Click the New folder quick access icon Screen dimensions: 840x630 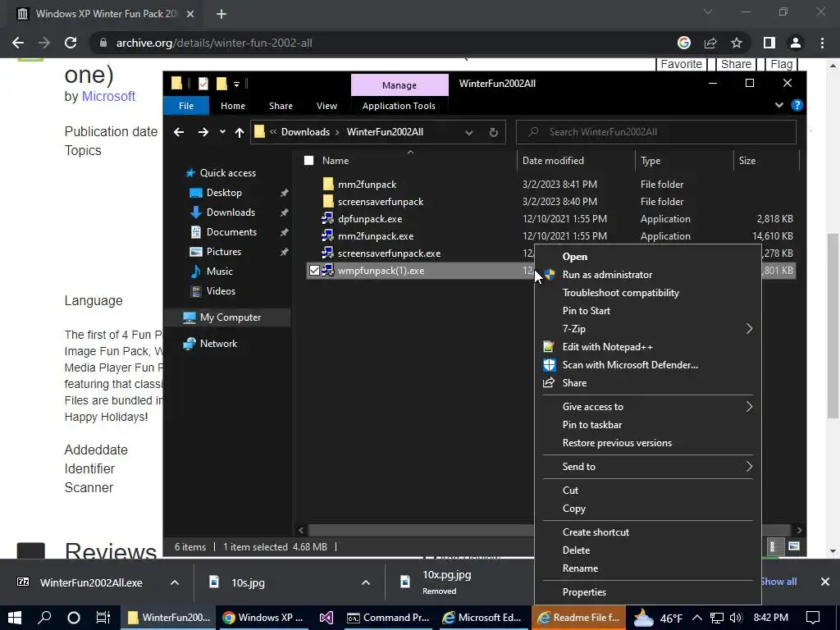(221, 84)
